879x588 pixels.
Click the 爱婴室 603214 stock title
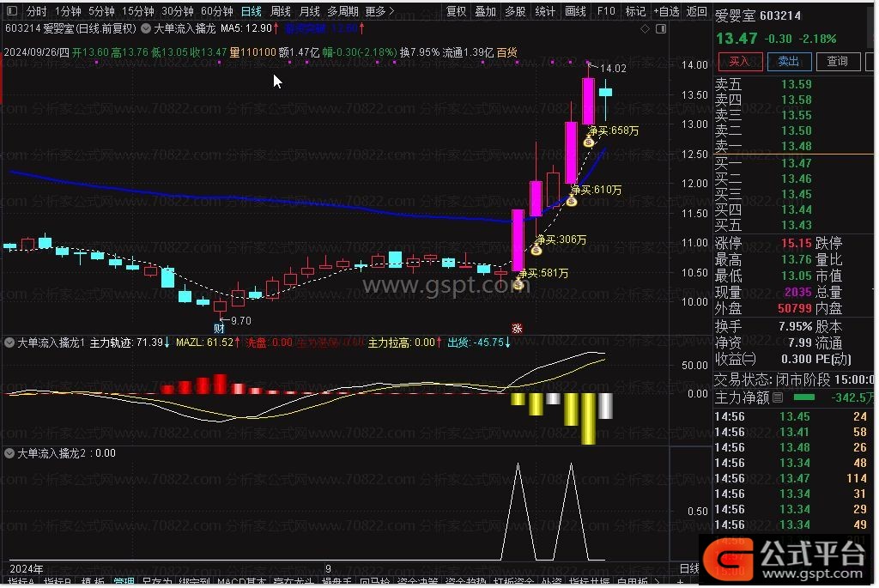[x=758, y=15]
